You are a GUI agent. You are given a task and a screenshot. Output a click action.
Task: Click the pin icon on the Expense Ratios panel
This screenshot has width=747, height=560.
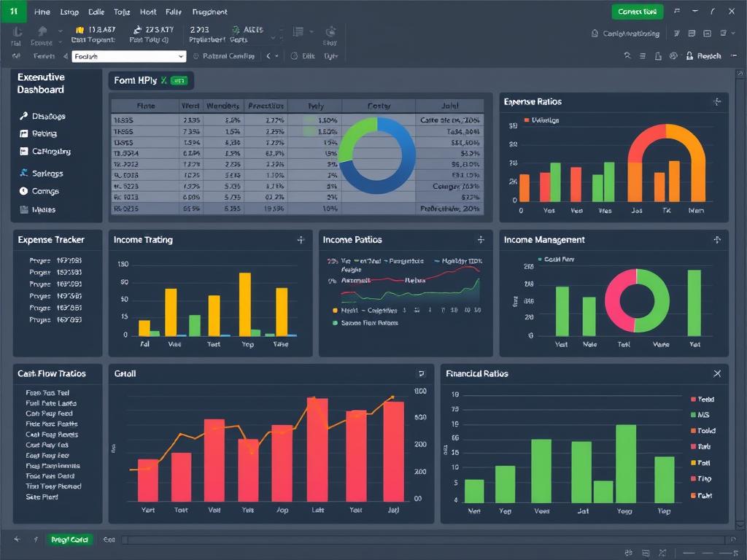[x=715, y=101]
